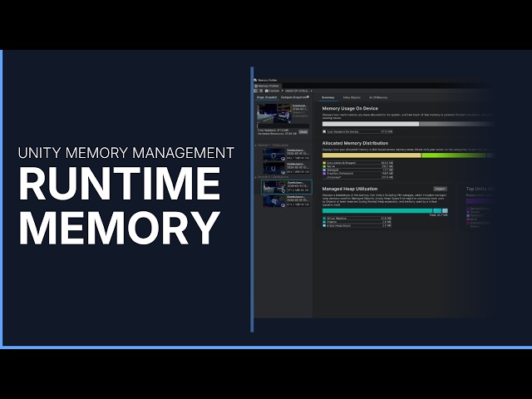Image resolution: width=532 pixels, height=399 pixels.
Task: Click the UNITY MEMORY MANAGEMENT subtitle
Action: pyautogui.click(x=126, y=153)
